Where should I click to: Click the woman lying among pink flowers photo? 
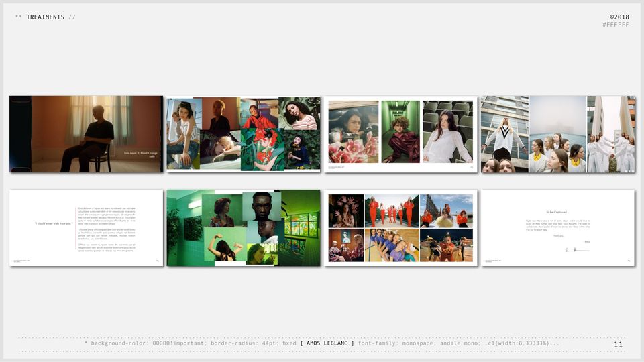(x=354, y=132)
